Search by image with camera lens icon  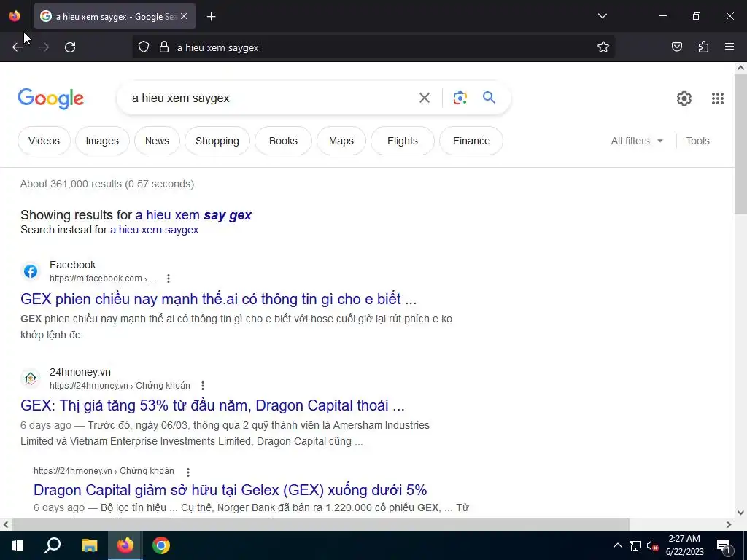click(x=460, y=98)
